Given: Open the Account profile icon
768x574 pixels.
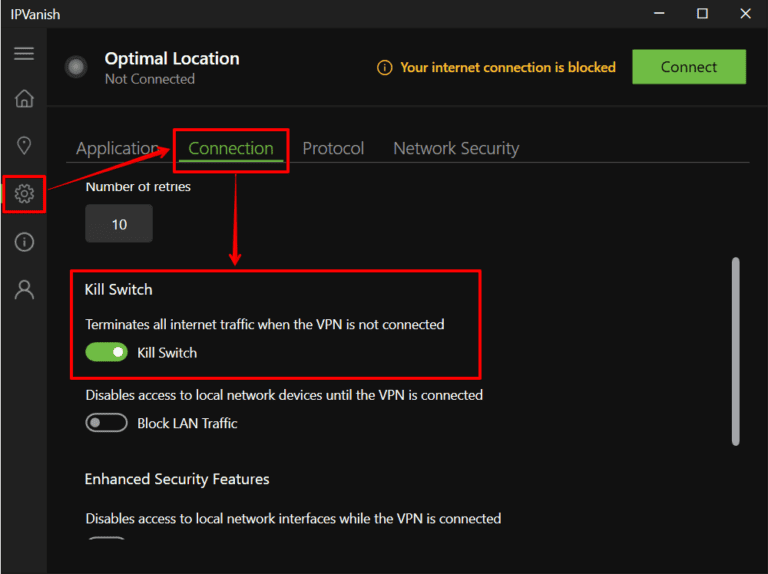Looking at the screenshot, I should (24, 290).
